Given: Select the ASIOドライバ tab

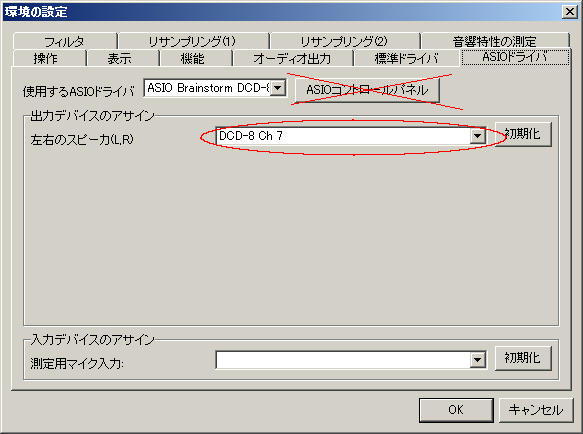Looking at the screenshot, I should [515, 57].
